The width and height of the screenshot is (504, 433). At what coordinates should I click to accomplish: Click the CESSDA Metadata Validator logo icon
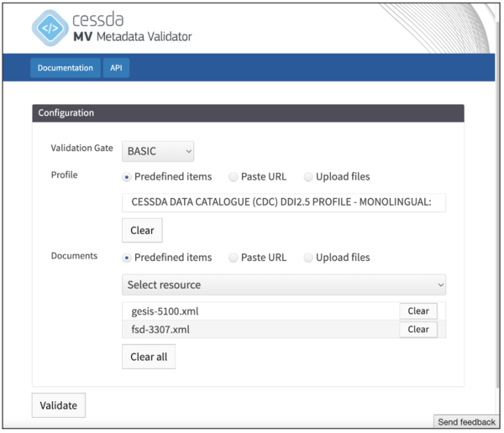(53, 28)
